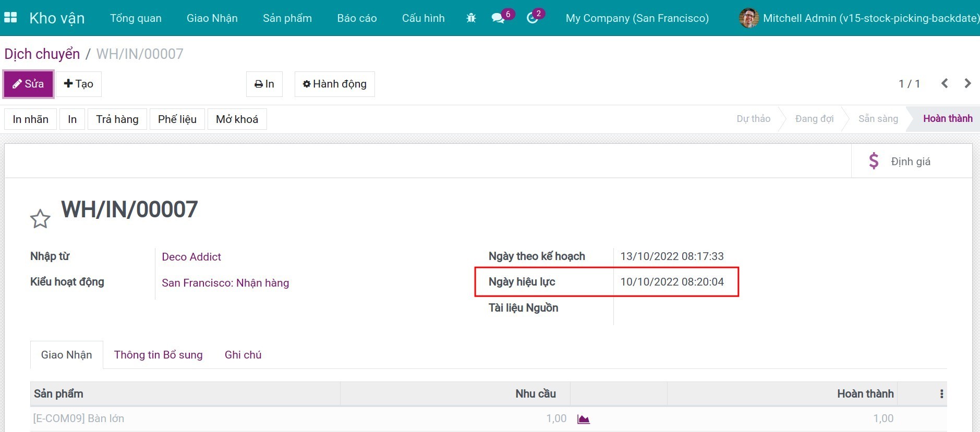This screenshot has height=432, width=980.
Task: Open the chat messages icon
Action: point(498,18)
